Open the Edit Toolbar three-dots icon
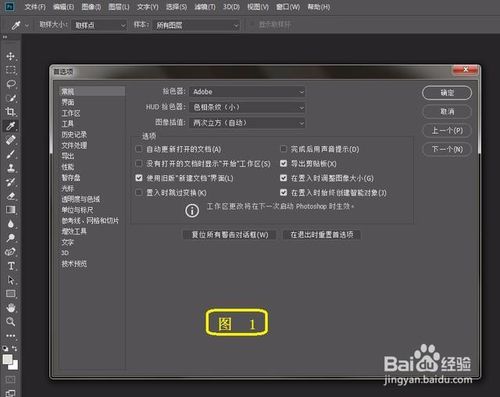The width and height of the screenshot is (500, 397). point(11,335)
